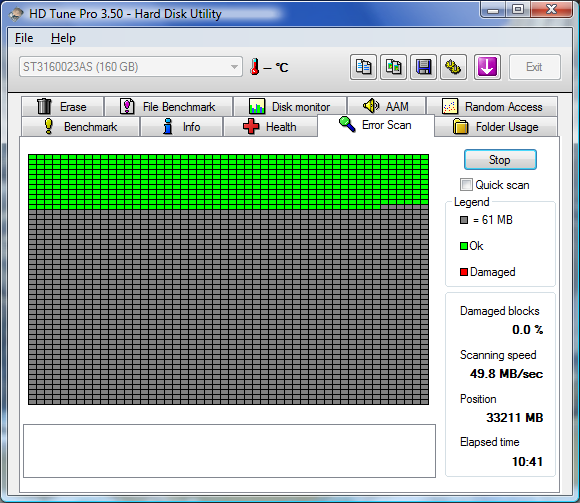Screen dimensions: 580x503
Task: Switch to the Health tab
Action: click(270, 127)
